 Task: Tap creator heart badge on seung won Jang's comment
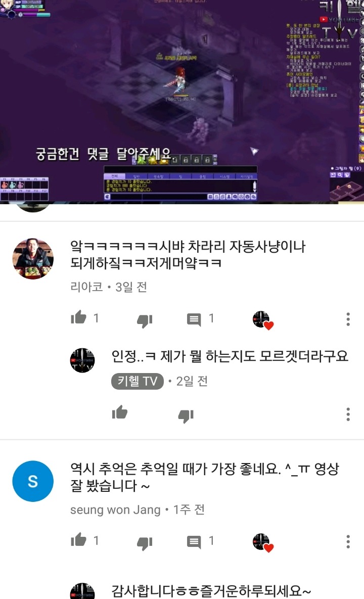click(x=263, y=543)
